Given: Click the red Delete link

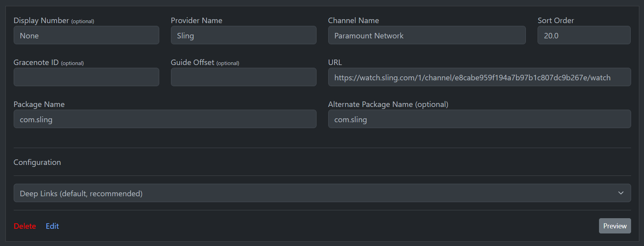Looking at the screenshot, I should [x=25, y=226].
